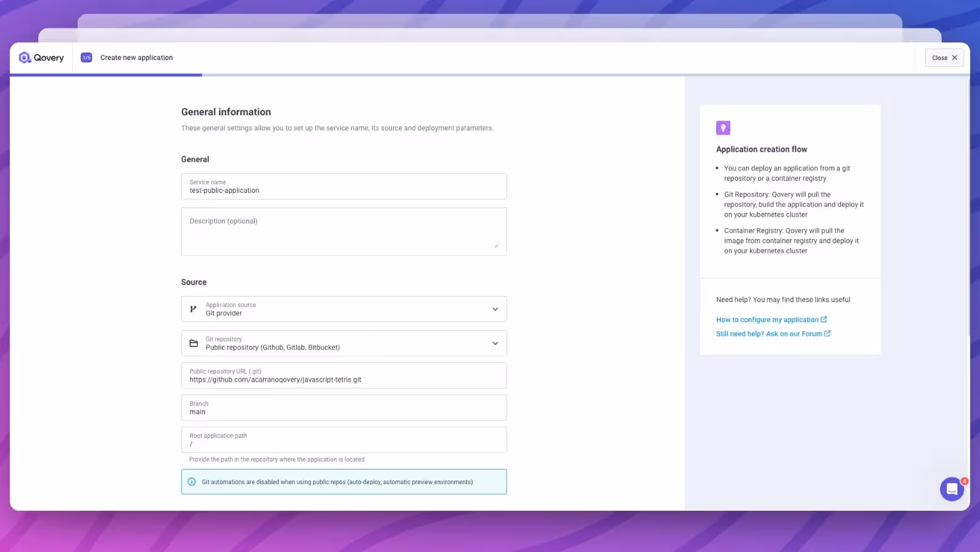
Task: Click the info icon in Git automations notice
Action: (192, 482)
